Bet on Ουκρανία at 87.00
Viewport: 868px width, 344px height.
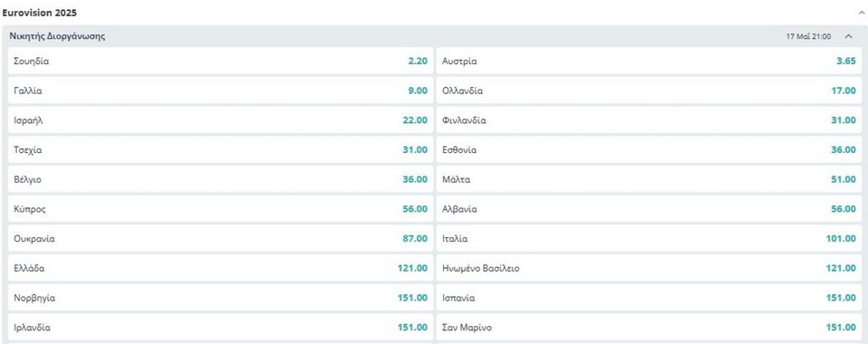221,239
